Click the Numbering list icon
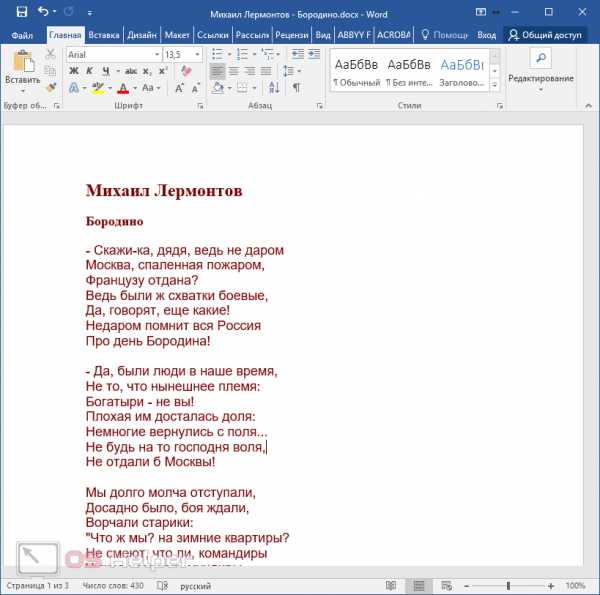Viewport: 600px width, 595px height. 242,54
